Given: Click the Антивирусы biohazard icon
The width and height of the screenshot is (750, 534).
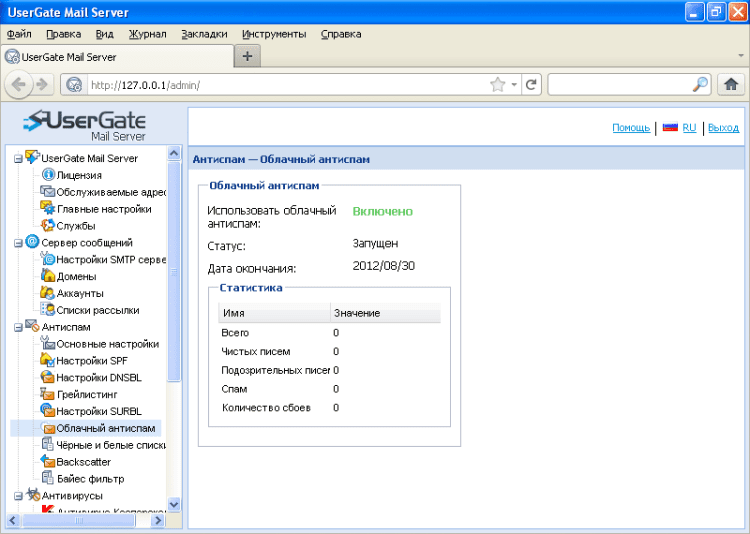Looking at the screenshot, I should pyautogui.click(x=33, y=495).
